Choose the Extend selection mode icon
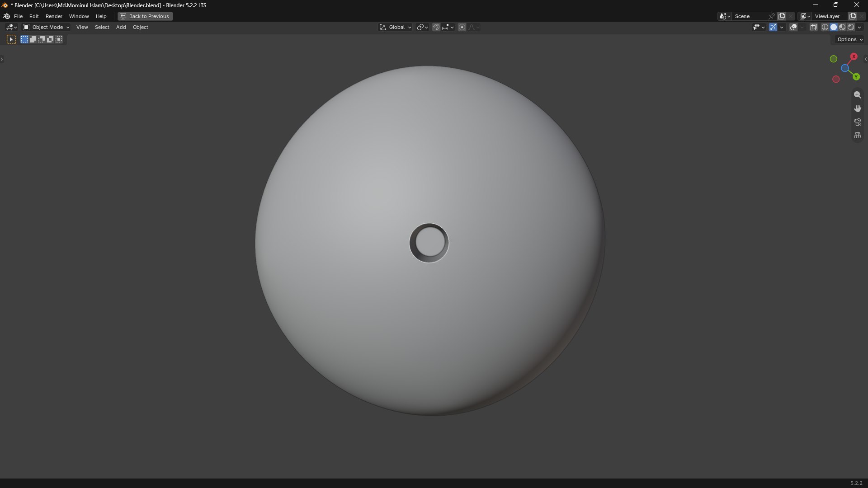Screen dimensions: 868x488 point(33,40)
